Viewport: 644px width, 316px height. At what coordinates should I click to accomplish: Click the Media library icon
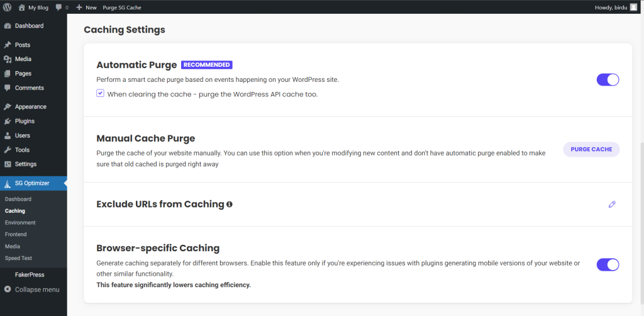(8, 59)
